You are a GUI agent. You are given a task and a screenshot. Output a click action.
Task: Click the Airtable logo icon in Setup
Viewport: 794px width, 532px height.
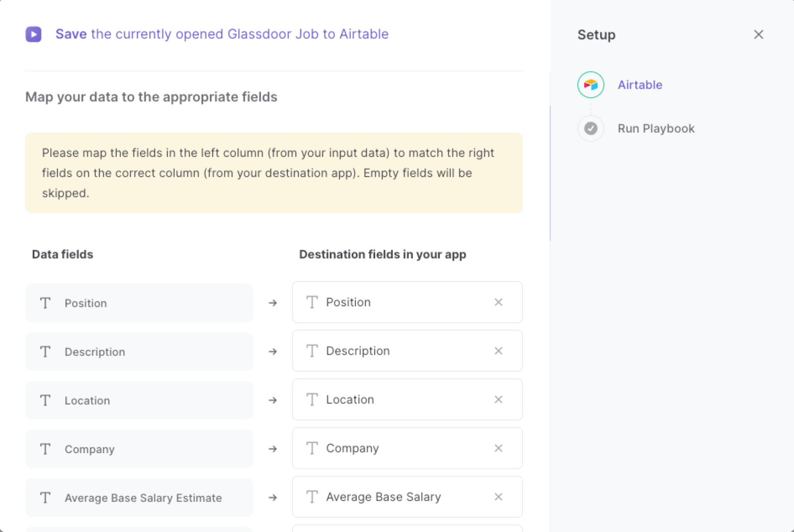click(591, 85)
